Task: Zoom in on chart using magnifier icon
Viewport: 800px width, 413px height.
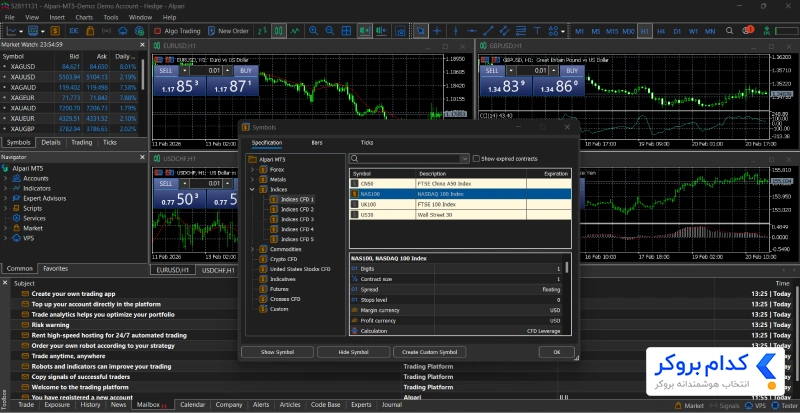Action: click(313, 31)
